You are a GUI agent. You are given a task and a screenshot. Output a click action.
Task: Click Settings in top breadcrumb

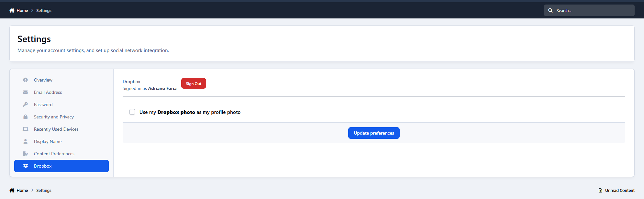[44, 10]
